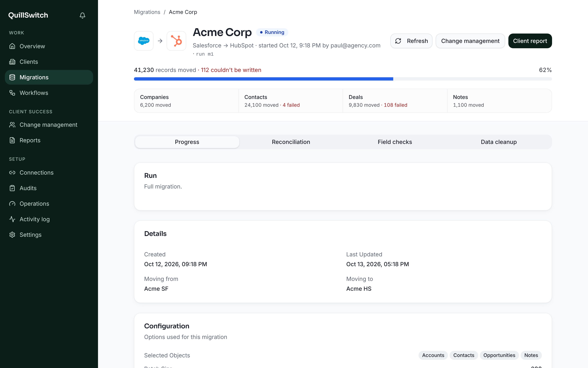Screen dimensions: 588x368
Task: Open Workflows in the sidebar
Action: (x=49, y=93)
